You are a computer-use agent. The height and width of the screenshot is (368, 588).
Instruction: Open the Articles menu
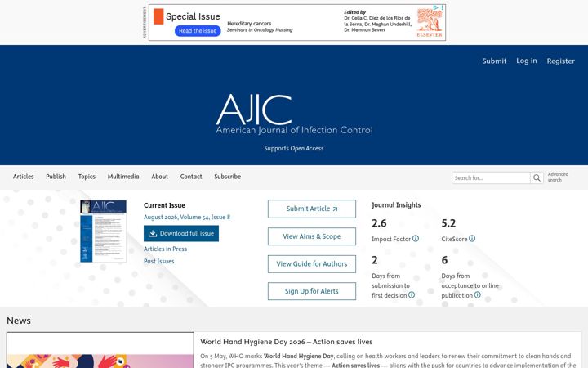pyautogui.click(x=23, y=177)
